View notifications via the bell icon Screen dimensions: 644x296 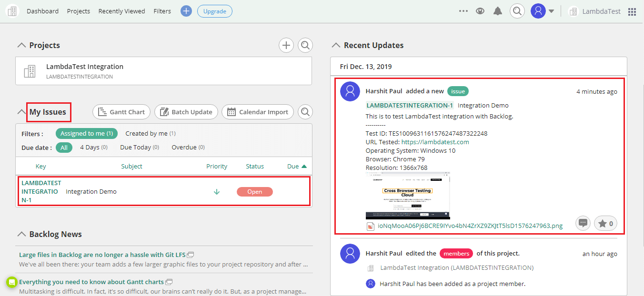[x=497, y=10]
